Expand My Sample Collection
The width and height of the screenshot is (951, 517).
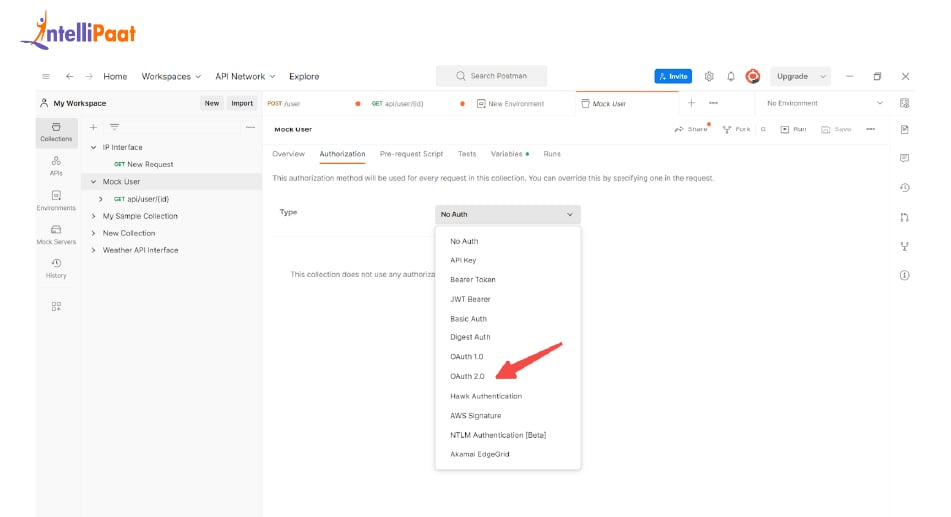[x=93, y=216]
